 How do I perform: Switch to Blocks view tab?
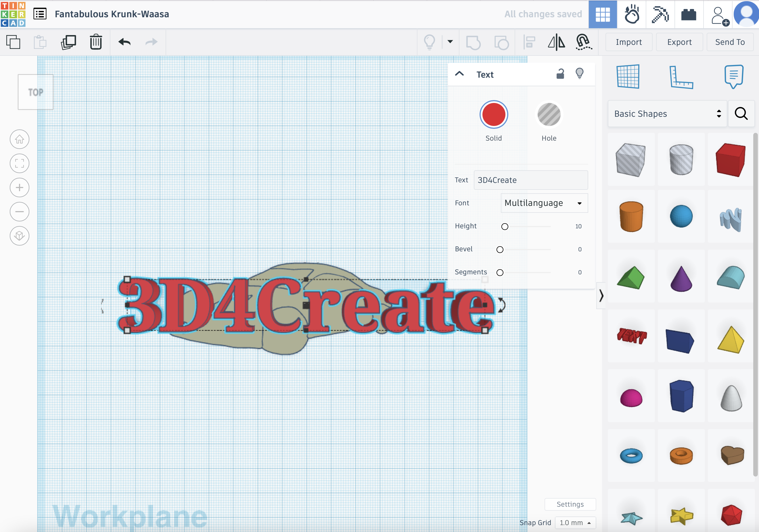[660, 14]
